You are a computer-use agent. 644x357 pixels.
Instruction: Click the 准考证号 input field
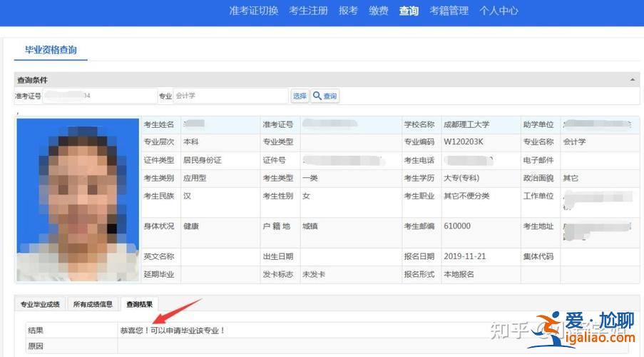coord(100,96)
